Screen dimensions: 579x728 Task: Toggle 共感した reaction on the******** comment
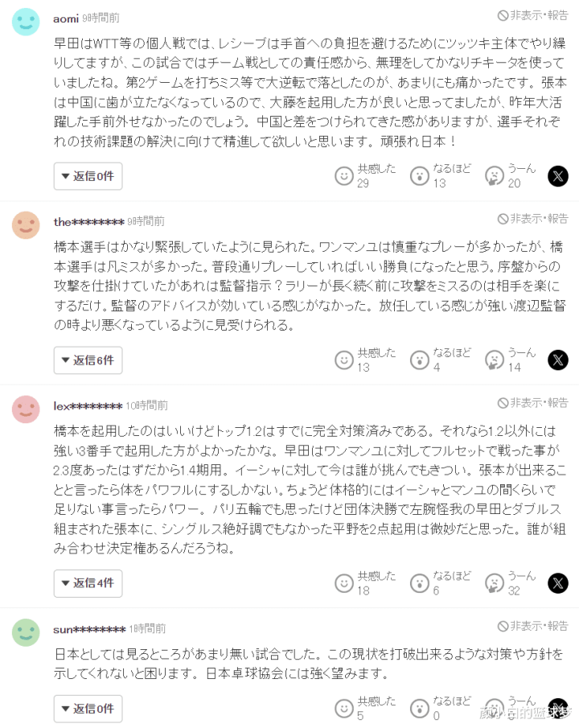pos(344,360)
